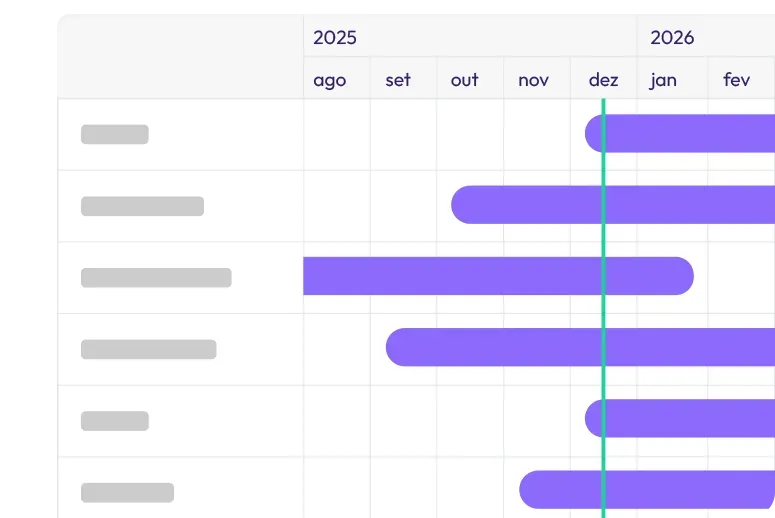Click the 'ago' month column header
Screen dimensions: 775x518
[330, 80]
